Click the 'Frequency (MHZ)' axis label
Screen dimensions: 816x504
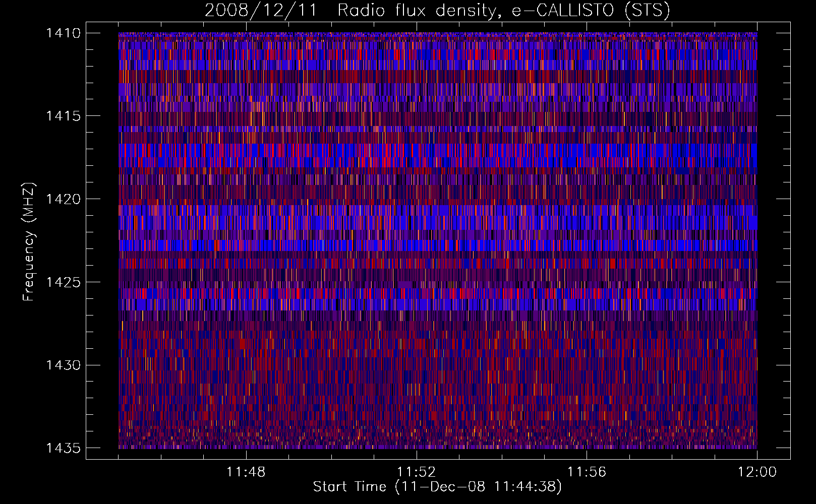coord(29,242)
